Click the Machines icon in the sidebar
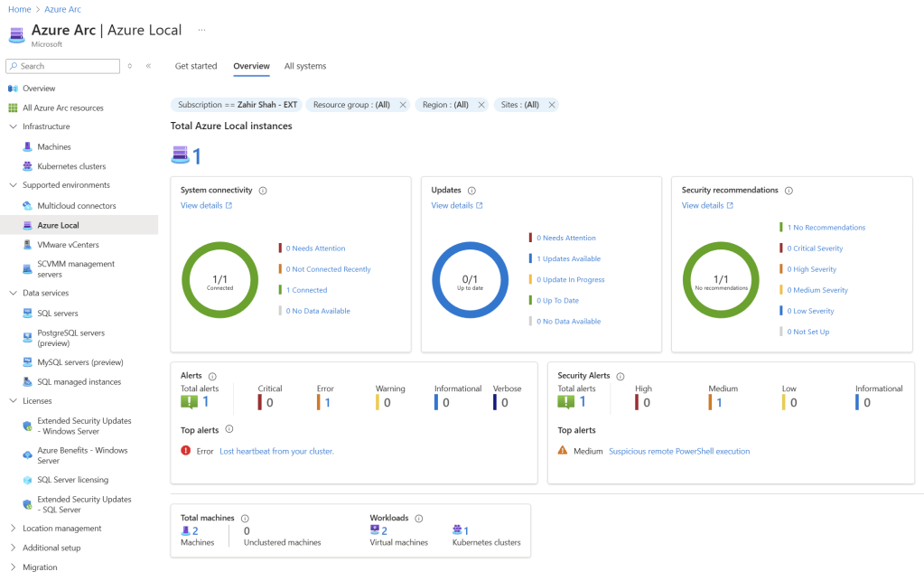 pyautogui.click(x=28, y=146)
